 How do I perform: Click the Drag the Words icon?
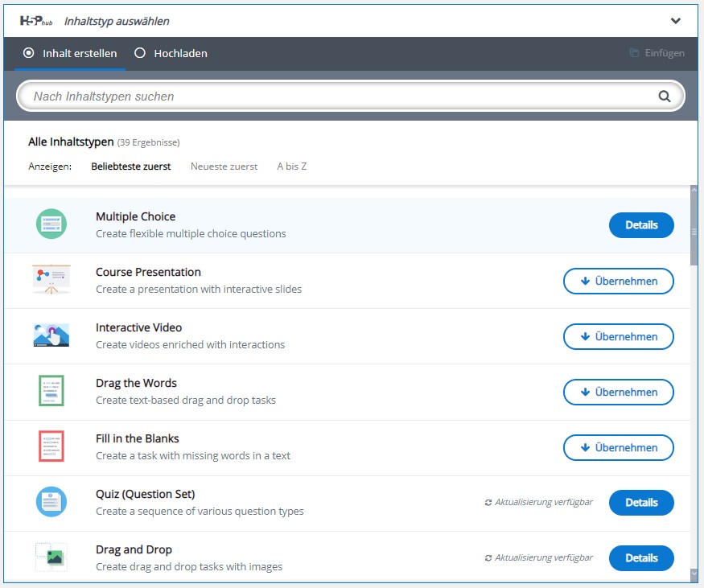click(51, 390)
